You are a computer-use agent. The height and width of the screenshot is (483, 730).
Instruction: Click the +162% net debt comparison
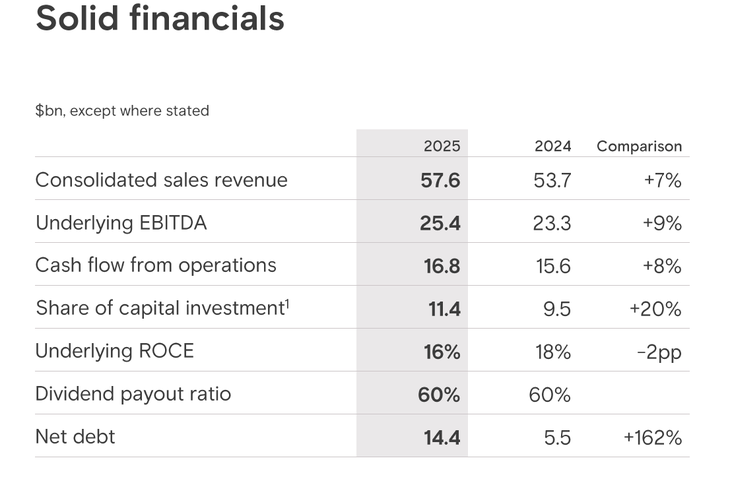(x=650, y=438)
